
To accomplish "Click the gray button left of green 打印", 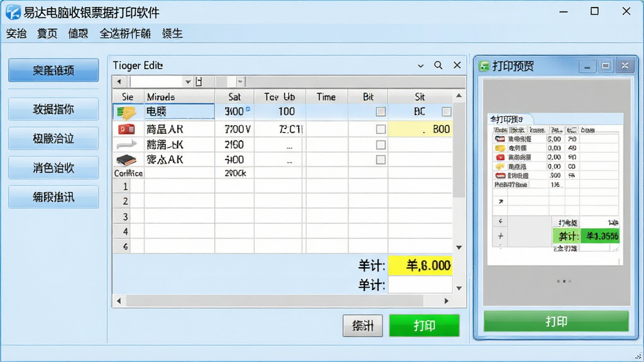I will pyautogui.click(x=363, y=326).
